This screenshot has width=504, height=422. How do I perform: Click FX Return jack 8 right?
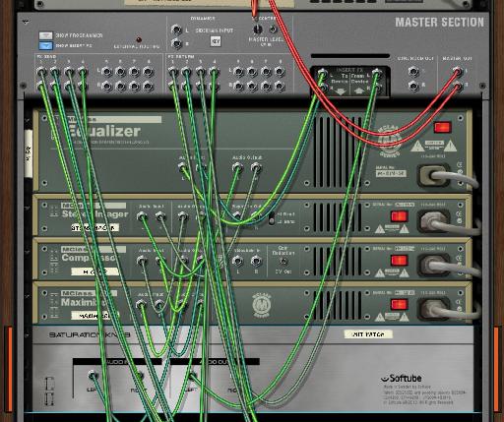point(280,87)
